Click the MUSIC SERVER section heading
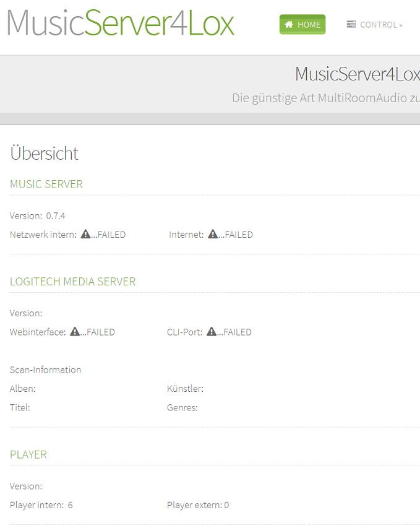 [x=46, y=184]
